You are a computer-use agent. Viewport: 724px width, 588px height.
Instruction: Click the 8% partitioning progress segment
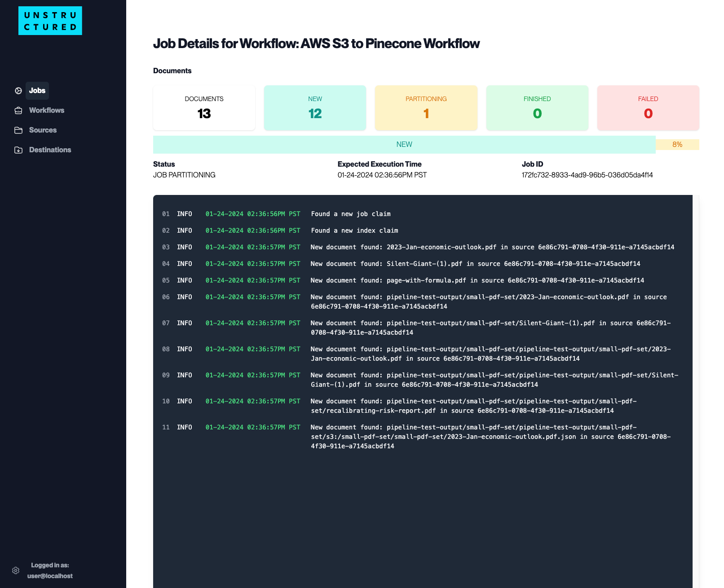point(677,145)
